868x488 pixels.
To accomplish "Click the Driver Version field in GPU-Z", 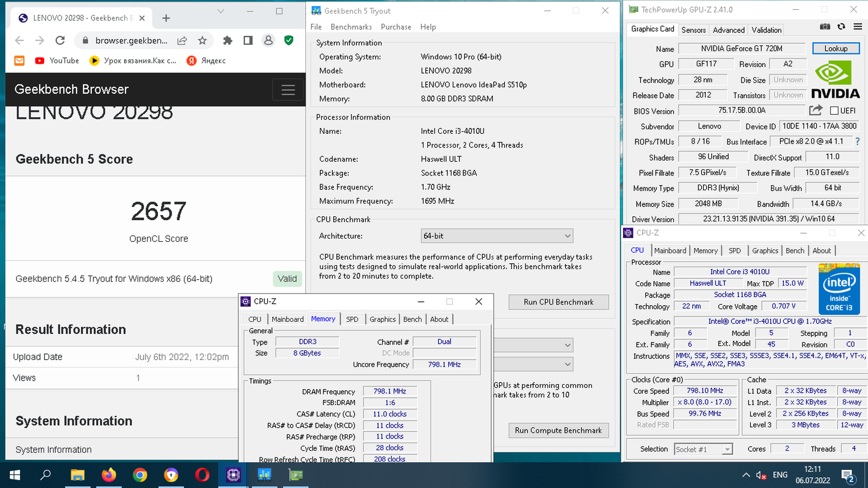I will pyautogui.click(x=769, y=219).
